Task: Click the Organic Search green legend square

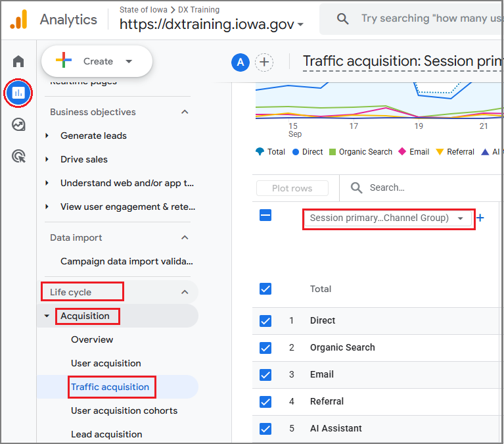Action: point(332,152)
